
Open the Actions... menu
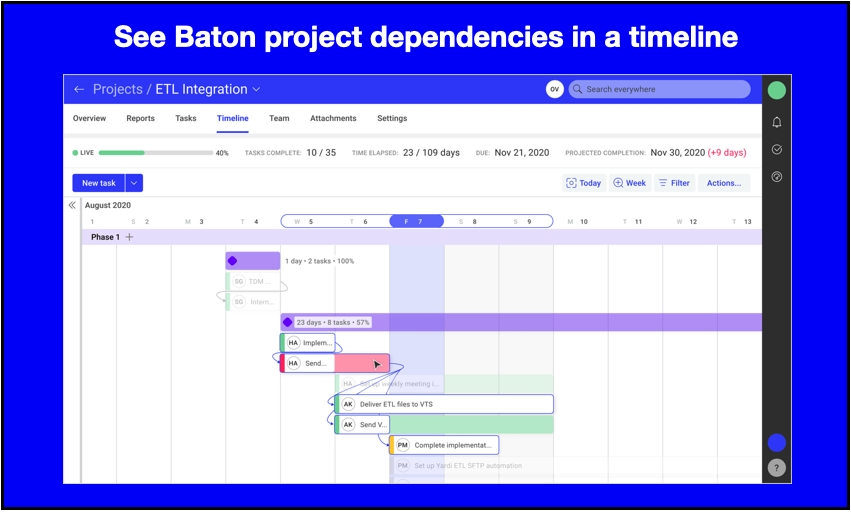(724, 183)
